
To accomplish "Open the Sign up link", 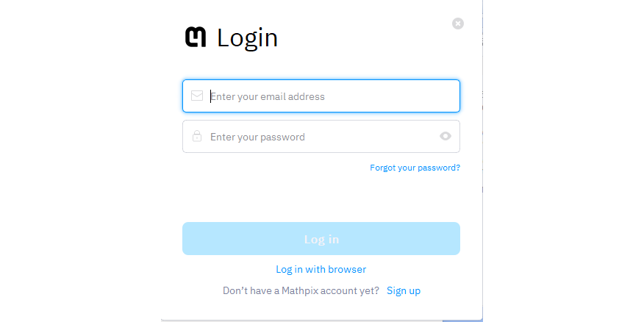I will [x=404, y=290].
